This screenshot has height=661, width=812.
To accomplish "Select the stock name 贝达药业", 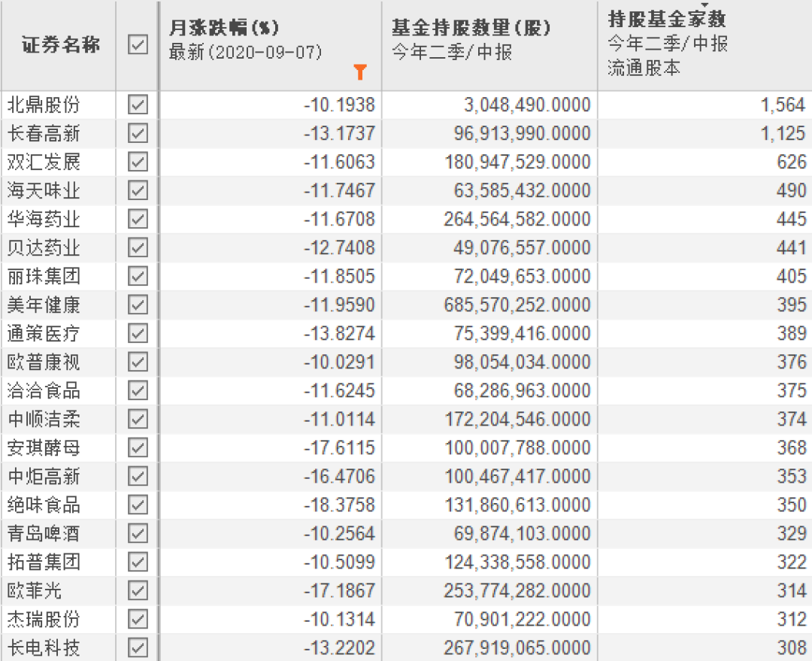I will click(44, 247).
